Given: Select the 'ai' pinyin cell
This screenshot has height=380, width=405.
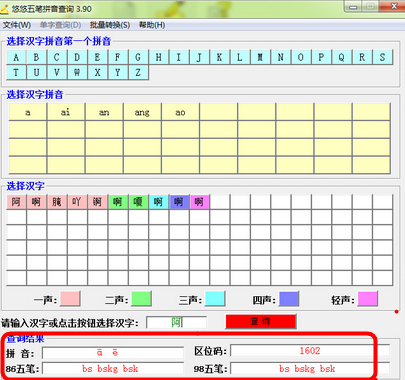Looking at the screenshot, I should (66, 112).
